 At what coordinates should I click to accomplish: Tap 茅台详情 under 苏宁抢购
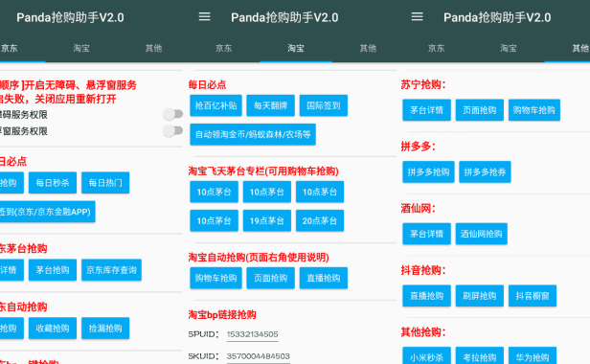click(x=427, y=110)
